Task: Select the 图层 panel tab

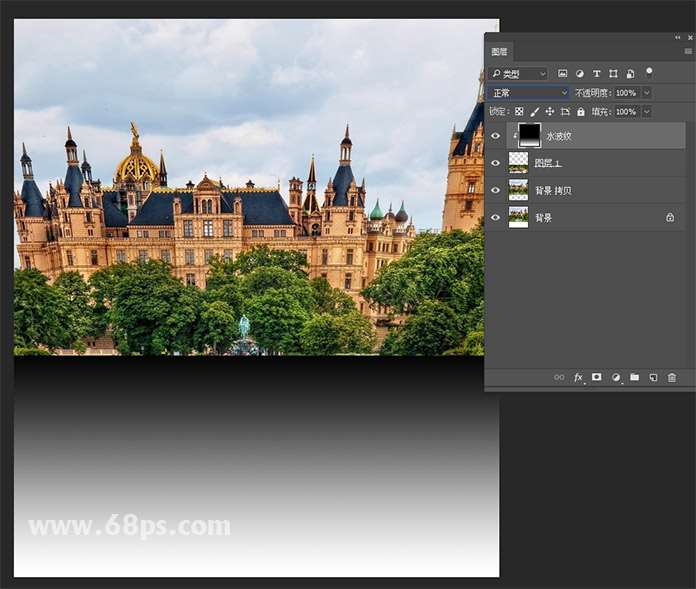Action: click(499, 52)
